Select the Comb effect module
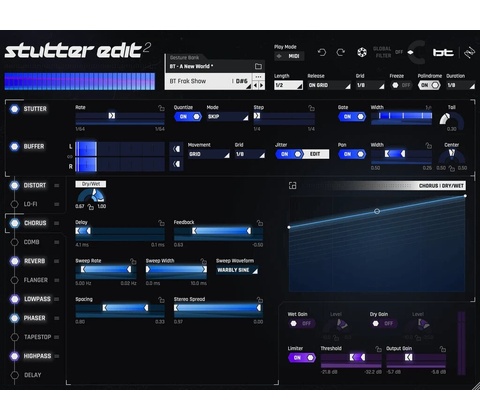480x420 pixels. coord(31,242)
